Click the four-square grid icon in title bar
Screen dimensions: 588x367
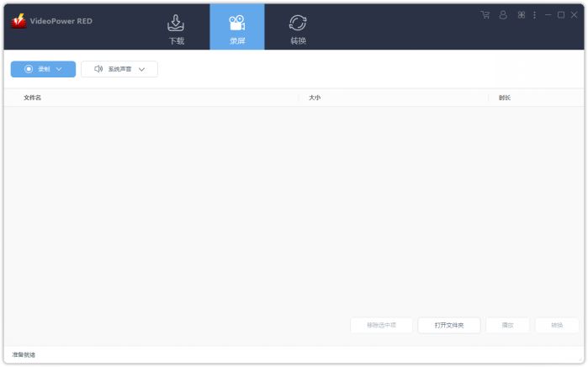pyautogui.click(x=522, y=15)
